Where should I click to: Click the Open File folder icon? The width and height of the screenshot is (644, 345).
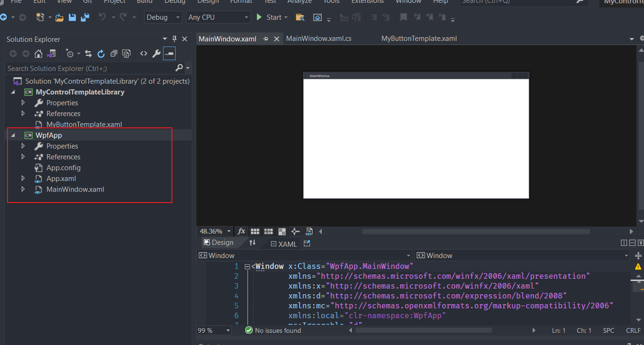59,17
